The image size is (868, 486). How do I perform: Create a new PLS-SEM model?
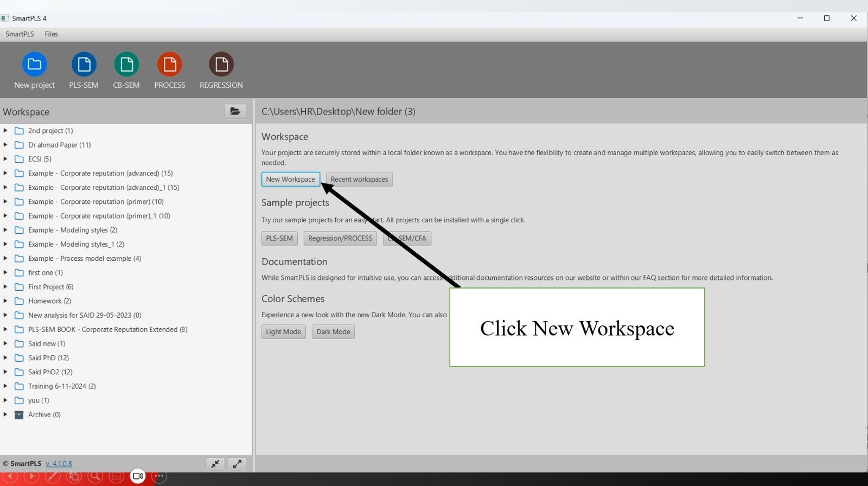click(84, 65)
